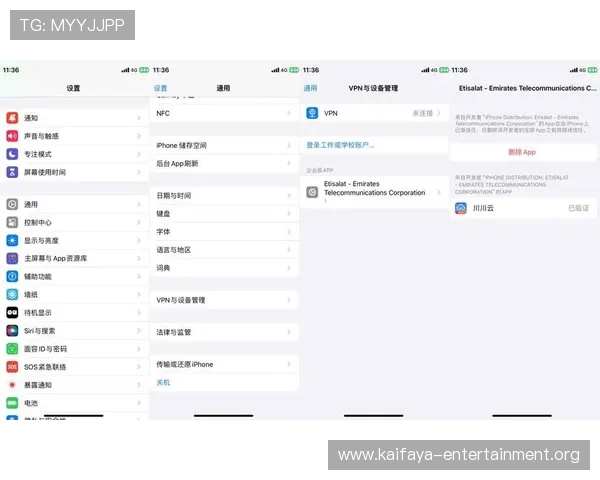Screen dimensions: 600x480
Task: Tap the Control Center (控制中心) icon
Action: pyautogui.click(x=12, y=222)
